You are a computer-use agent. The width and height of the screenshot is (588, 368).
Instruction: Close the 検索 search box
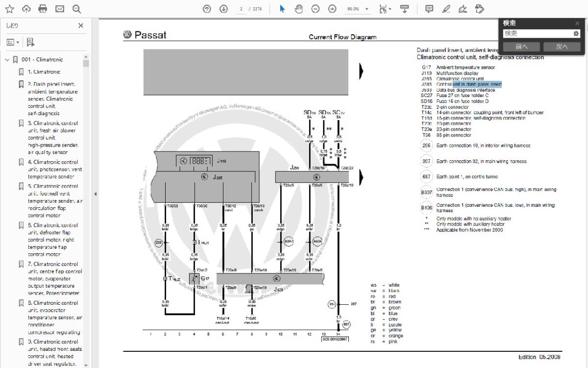click(x=577, y=23)
